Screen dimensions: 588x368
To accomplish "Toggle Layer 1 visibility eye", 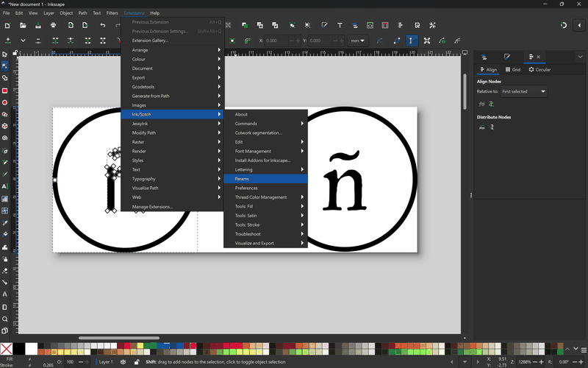I will tap(123, 362).
